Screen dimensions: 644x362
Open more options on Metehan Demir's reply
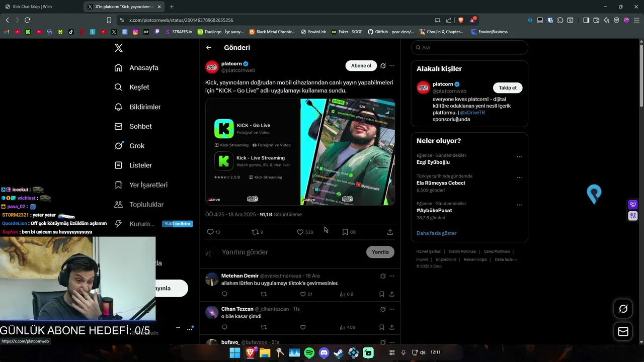[x=392, y=276]
